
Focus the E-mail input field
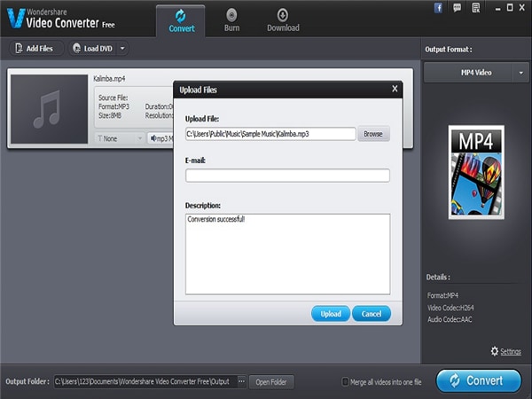pos(287,176)
